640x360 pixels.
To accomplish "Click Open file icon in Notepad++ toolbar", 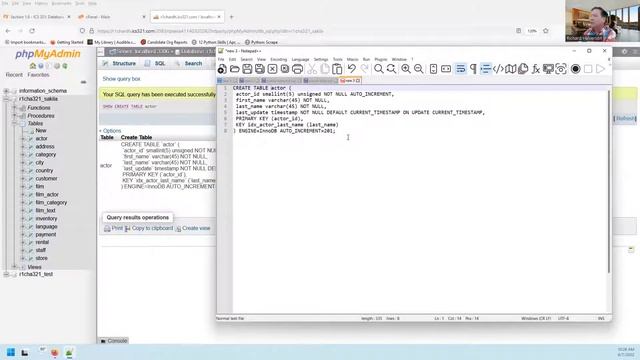I will 234,69.
